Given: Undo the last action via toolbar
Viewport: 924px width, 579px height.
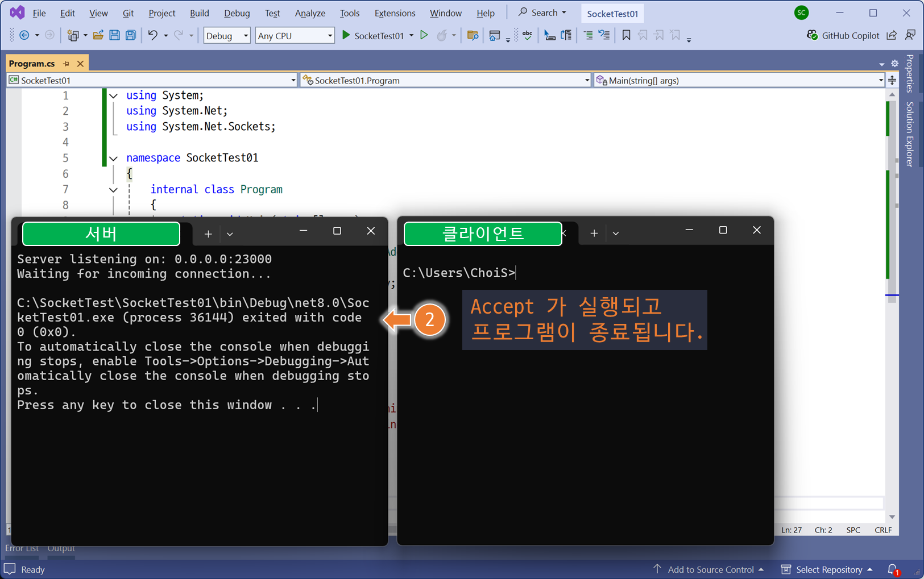Looking at the screenshot, I should (x=152, y=35).
